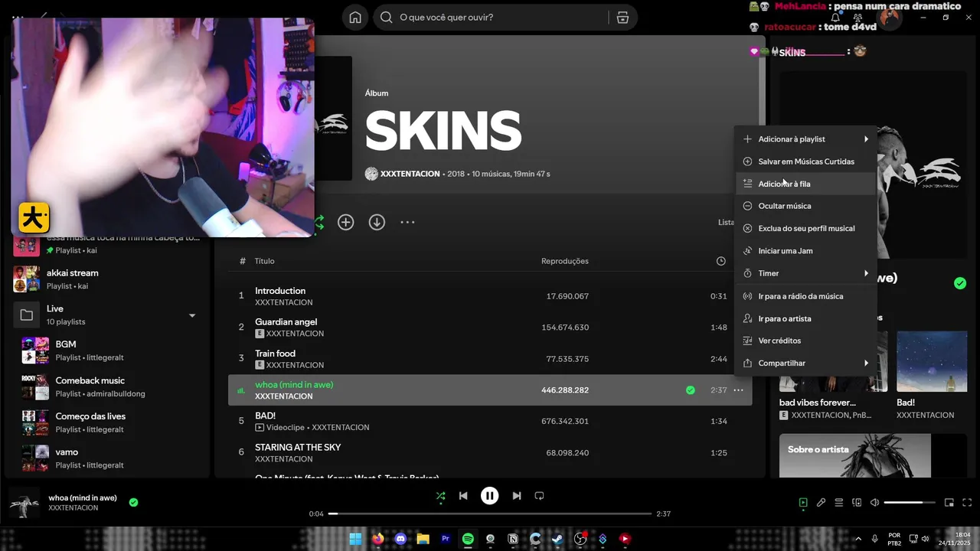Viewport: 980px width, 551px height.
Task: Play the 'Guardian angel' track
Action: [x=490, y=328]
